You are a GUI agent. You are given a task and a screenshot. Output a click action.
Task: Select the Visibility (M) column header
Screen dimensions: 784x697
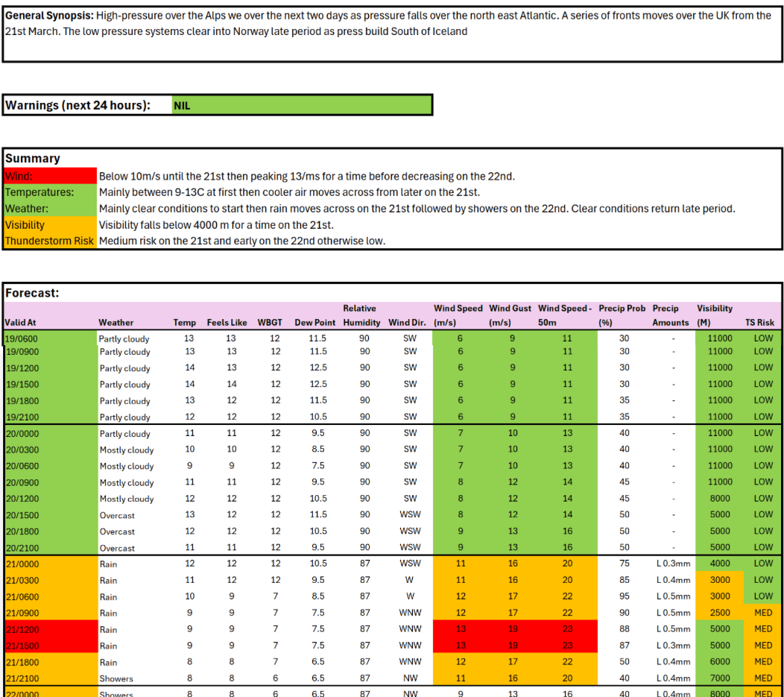pos(715,315)
